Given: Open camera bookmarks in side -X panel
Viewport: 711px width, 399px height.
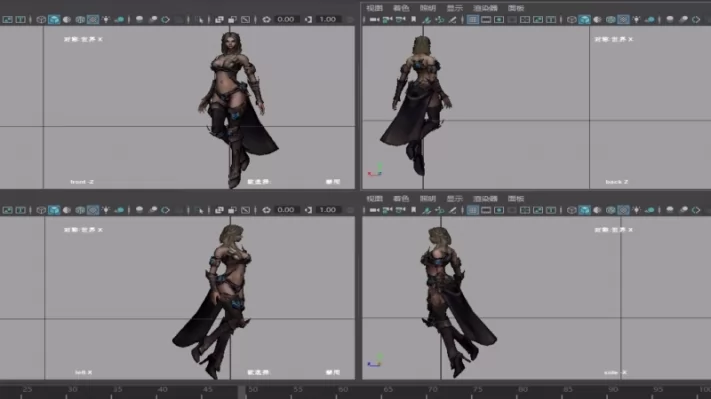Looking at the screenshot, I should pyautogui.click(x=414, y=210).
